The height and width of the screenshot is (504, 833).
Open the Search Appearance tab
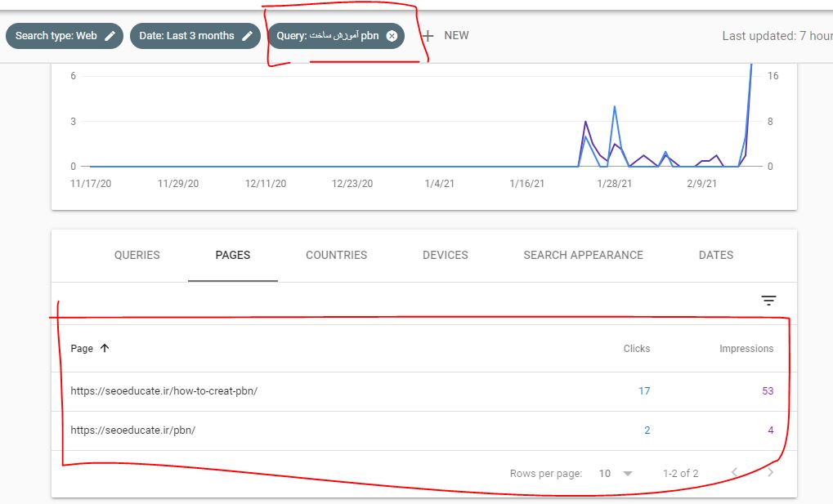(583, 255)
